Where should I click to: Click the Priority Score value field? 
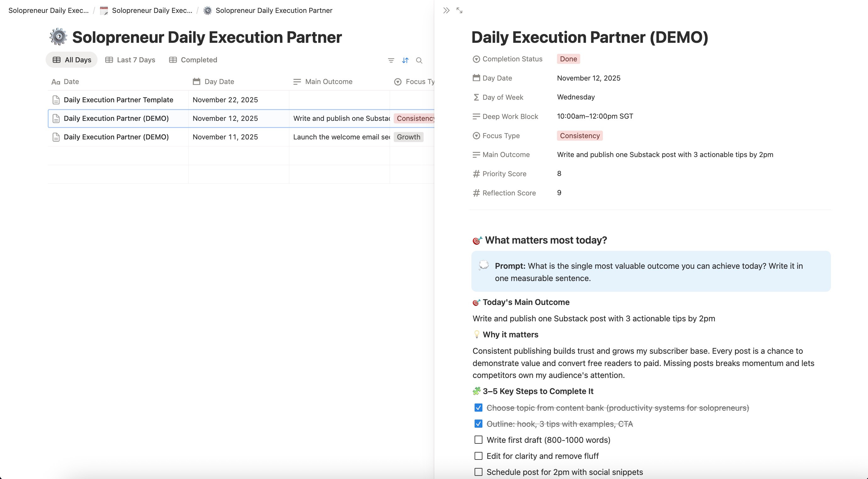point(559,174)
